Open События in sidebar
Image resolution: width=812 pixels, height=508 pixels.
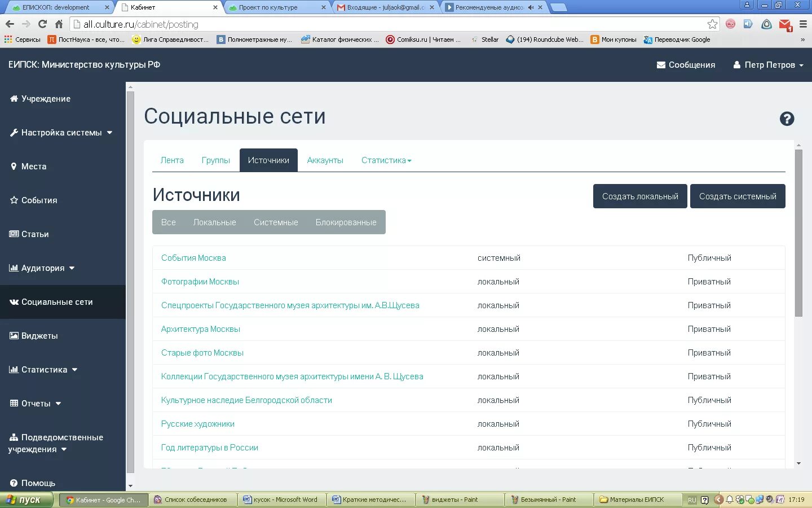(x=33, y=200)
